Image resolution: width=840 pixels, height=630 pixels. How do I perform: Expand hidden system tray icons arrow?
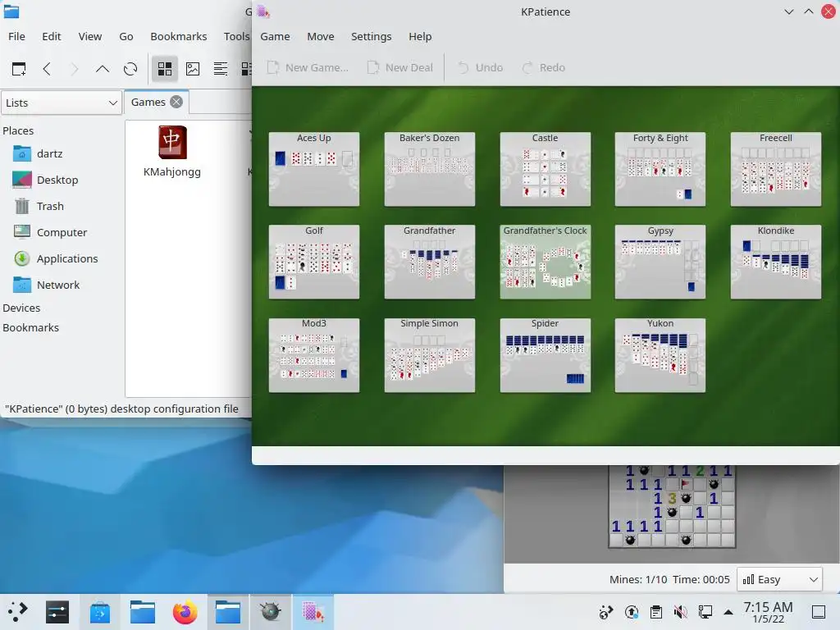[728, 612]
